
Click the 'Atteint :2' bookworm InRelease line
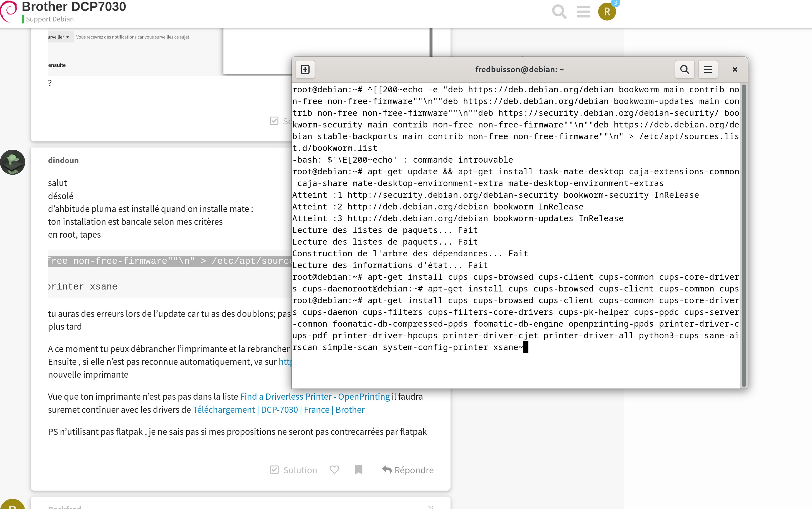click(x=438, y=207)
